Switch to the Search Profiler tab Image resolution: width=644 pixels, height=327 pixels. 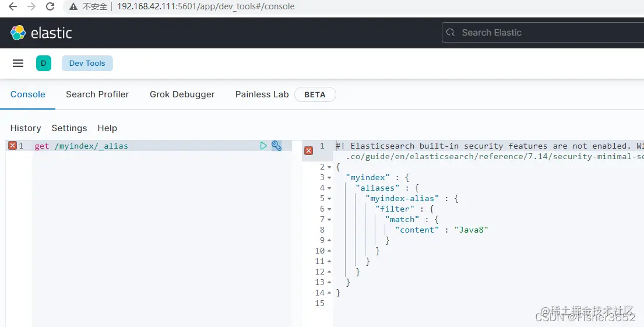coord(97,94)
